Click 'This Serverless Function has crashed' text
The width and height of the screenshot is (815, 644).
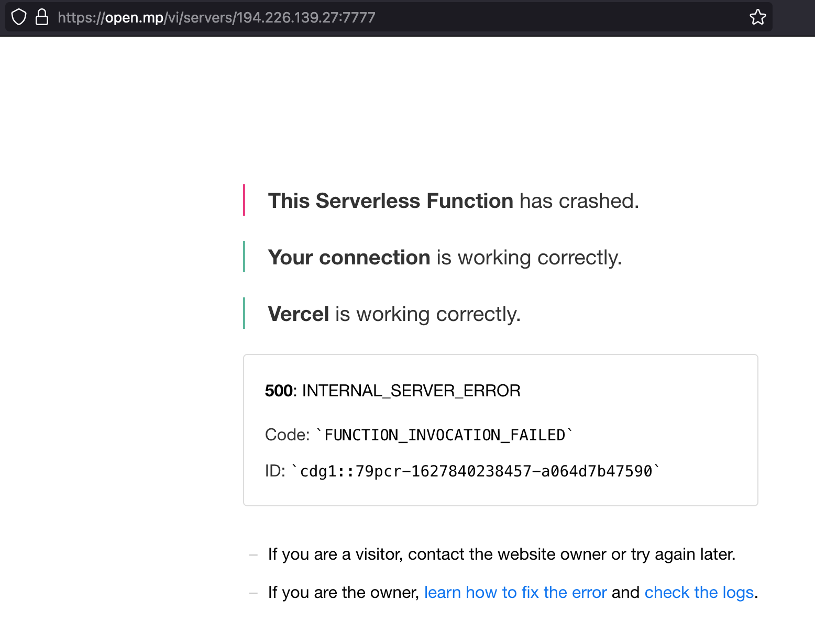(x=454, y=201)
